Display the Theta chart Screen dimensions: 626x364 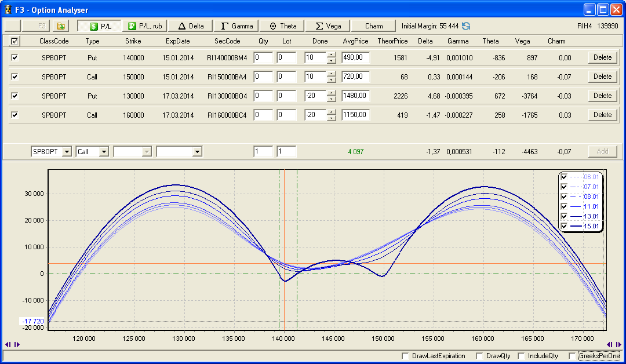click(x=282, y=26)
